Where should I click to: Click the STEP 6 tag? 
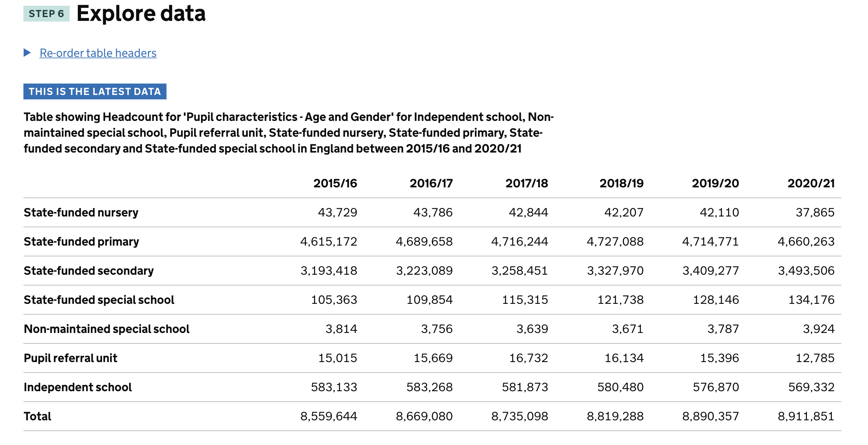tap(46, 14)
